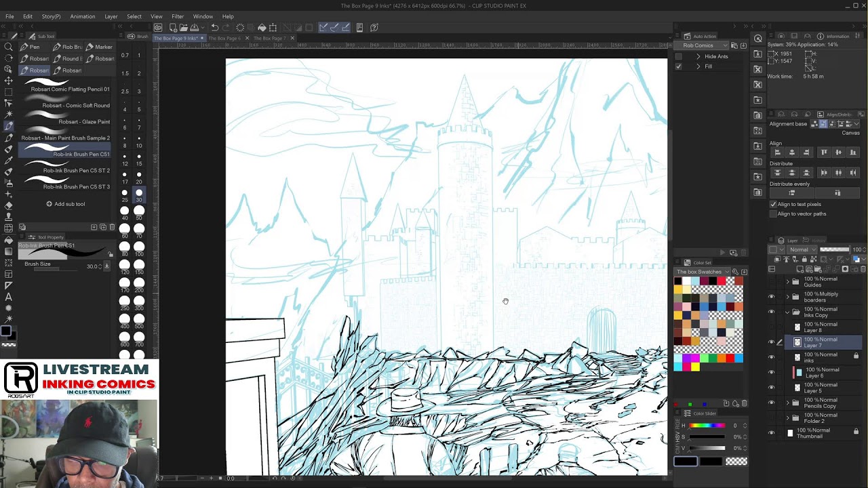Expand the Hide Ants auto action
The height and width of the screenshot is (488, 868).
[698, 56]
